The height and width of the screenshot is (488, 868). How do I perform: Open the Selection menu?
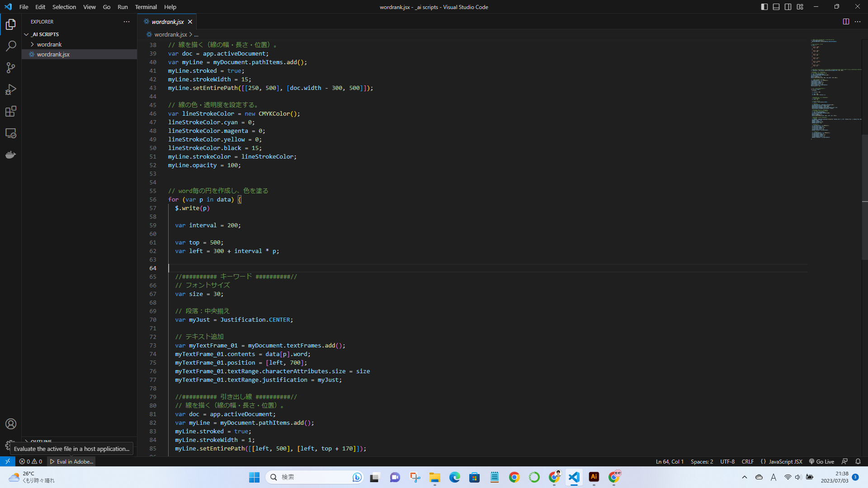pyautogui.click(x=64, y=7)
